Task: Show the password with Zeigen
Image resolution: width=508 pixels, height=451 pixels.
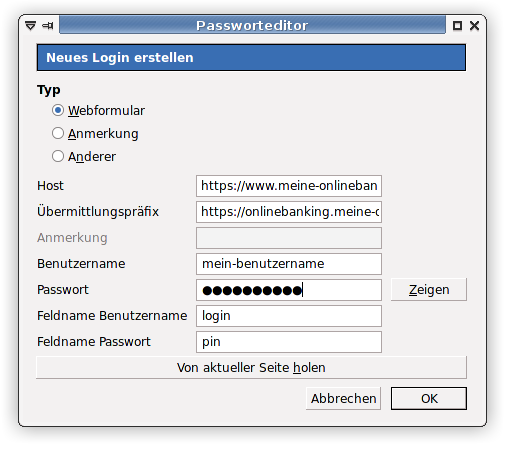Action: [429, 290]
